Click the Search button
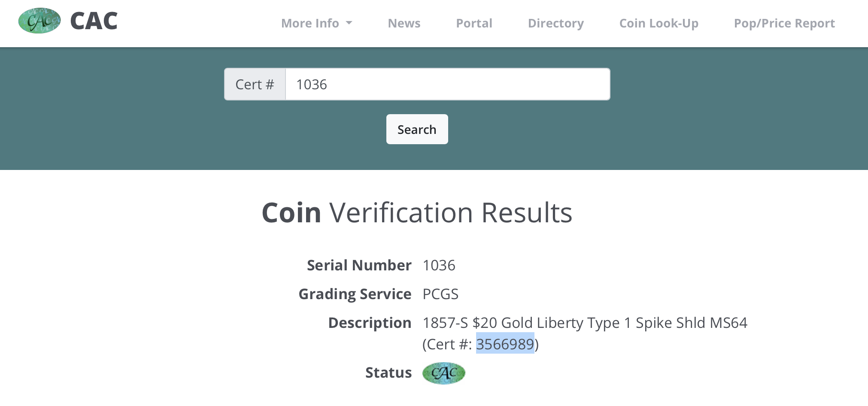This screenshot has height=406, width=868. coord(417,129)
